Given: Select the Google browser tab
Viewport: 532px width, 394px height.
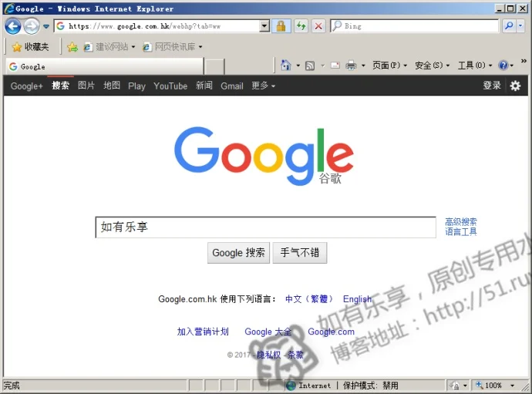Looking at the screenshot, I should click(105, 66).
